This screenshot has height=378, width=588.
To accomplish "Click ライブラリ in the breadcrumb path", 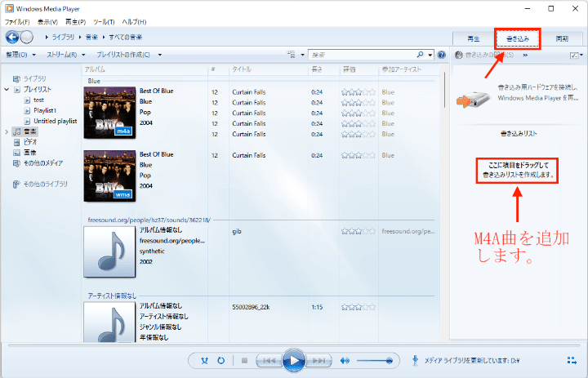I will pyautogui.click(x=63, y=37).
